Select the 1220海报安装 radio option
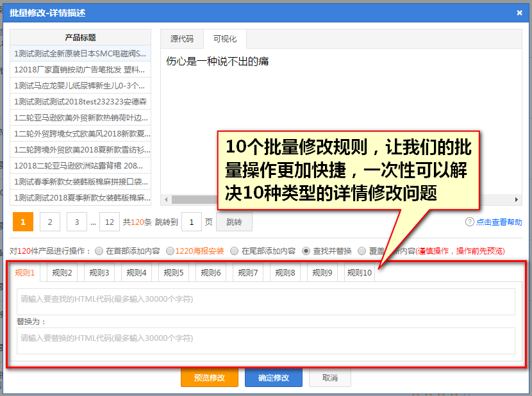The image size is (532, 396). [170, 251]
